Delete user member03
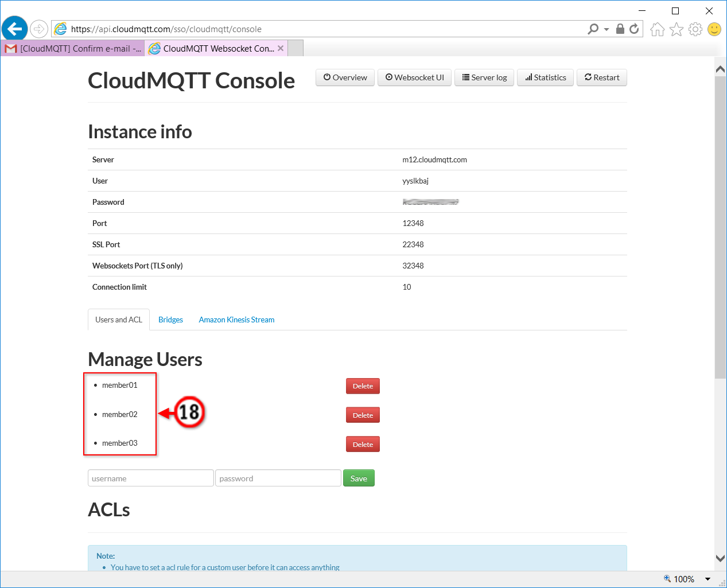The image size is (727, 588). tap(363, 445)
